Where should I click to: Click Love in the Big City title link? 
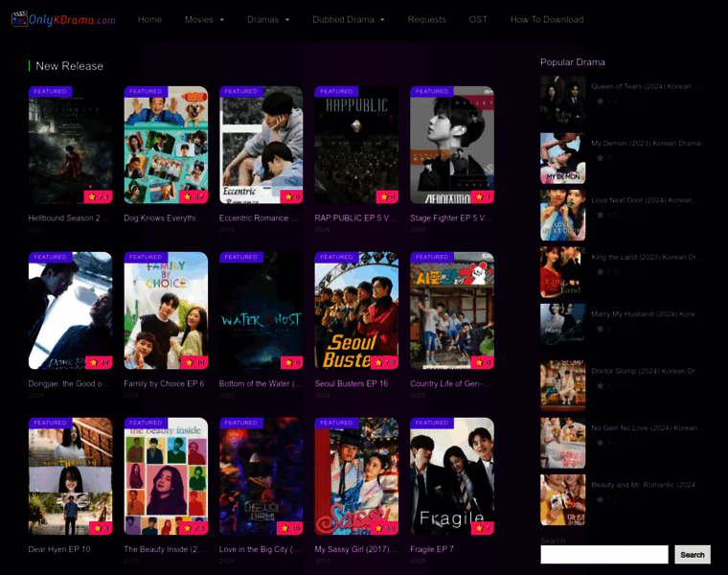click(260, 549)
